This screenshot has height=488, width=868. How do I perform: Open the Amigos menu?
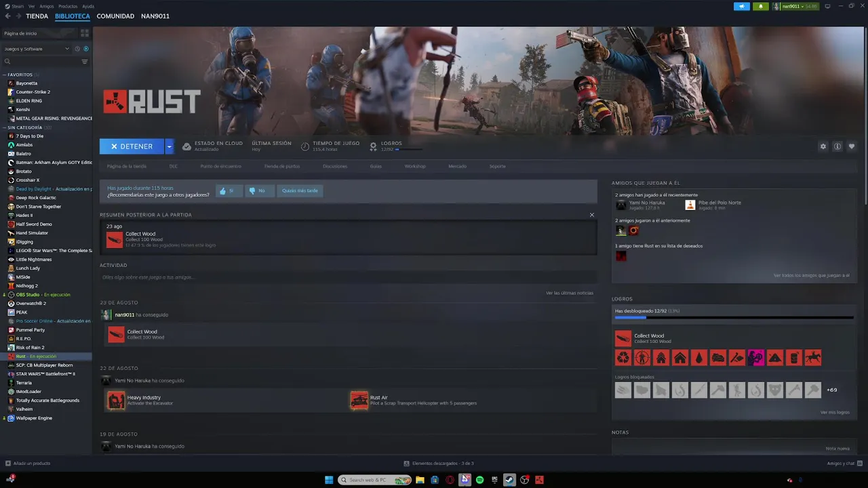(46, 6)
